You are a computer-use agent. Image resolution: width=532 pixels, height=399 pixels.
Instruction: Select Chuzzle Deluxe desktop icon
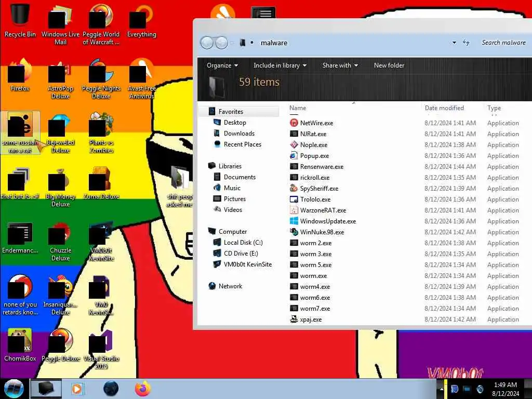(60, 241)
